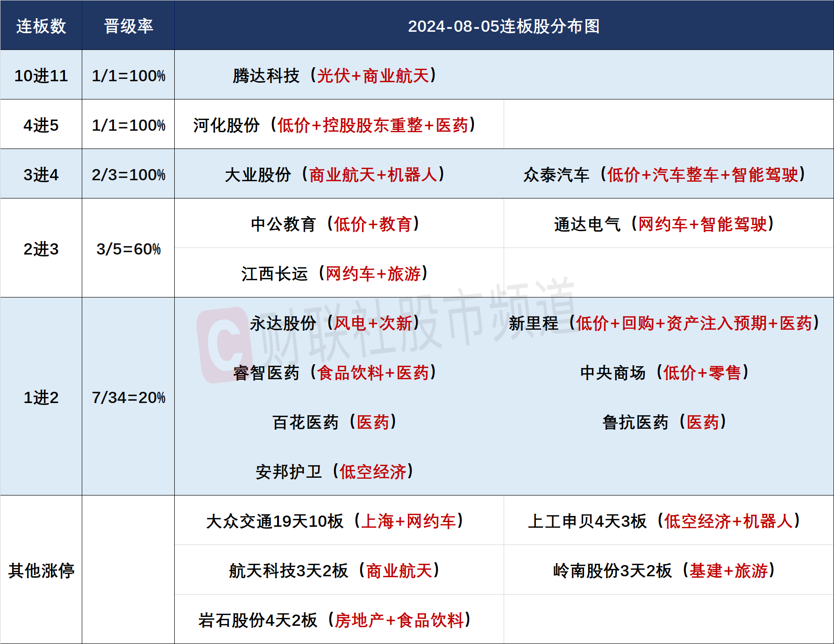Click 中公教育 (低价+教育) entry
The image size is (834, 644).
pos(335,224)
